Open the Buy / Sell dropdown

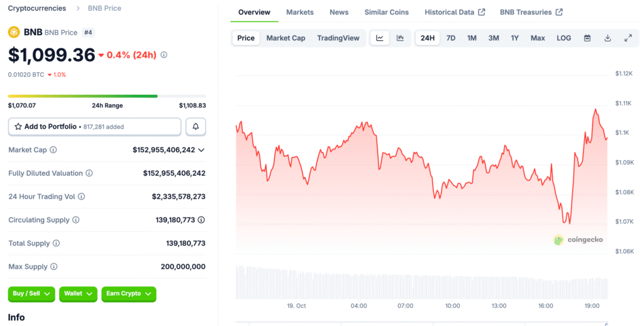click(31, 293)
